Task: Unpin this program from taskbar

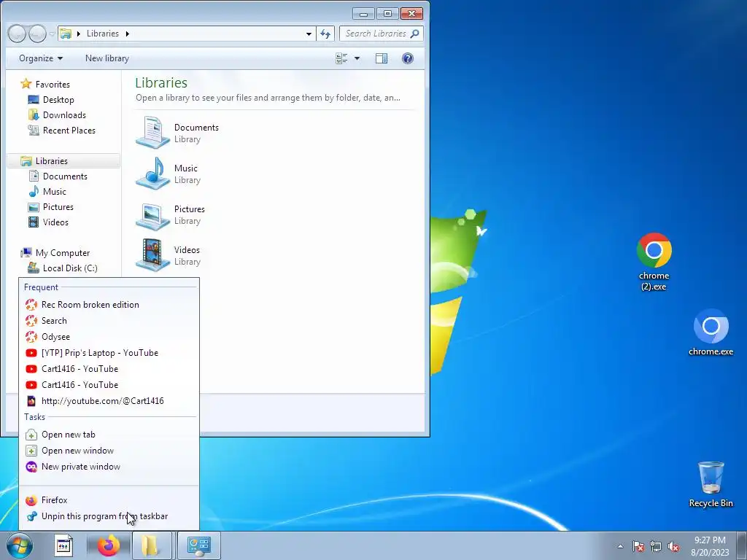Action: [x=109, y=516]
